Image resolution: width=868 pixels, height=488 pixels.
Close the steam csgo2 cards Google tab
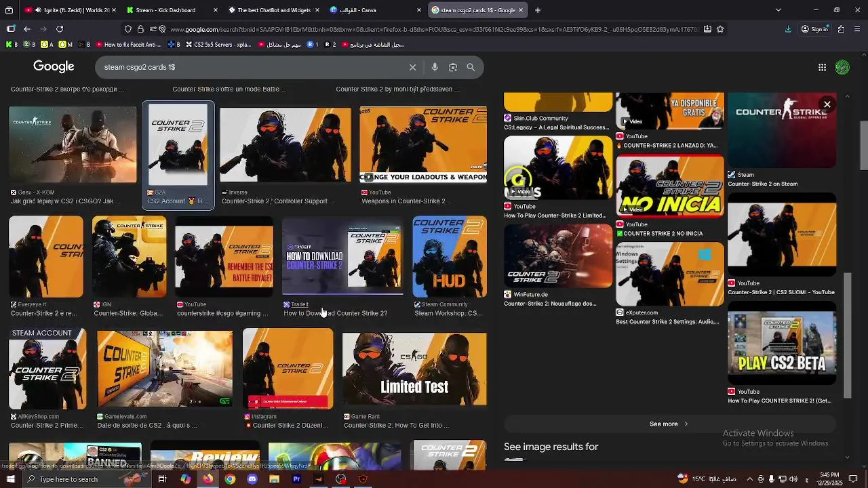[521, 10]
